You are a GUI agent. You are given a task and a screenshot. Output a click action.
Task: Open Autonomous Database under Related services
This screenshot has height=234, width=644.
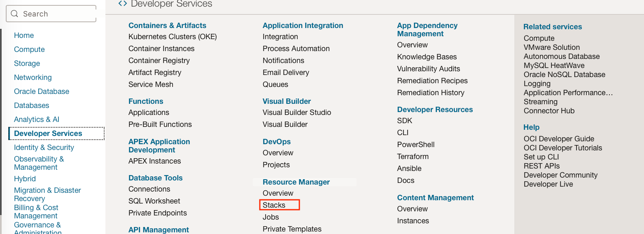click(x=562, y=56)
